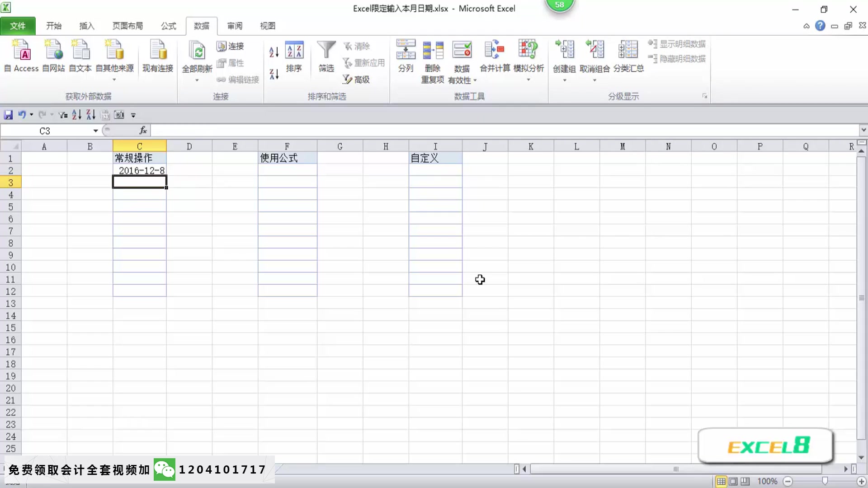
Task: Expand the Refresh All (全部刷新) dropdown
Action: point(197,80)
